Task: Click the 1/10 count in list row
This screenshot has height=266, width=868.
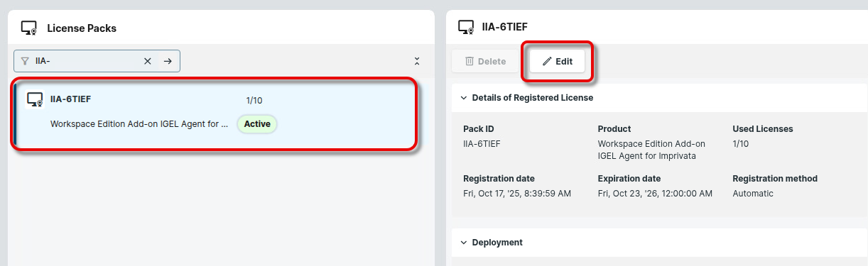Action: click(x=254, y=101)
